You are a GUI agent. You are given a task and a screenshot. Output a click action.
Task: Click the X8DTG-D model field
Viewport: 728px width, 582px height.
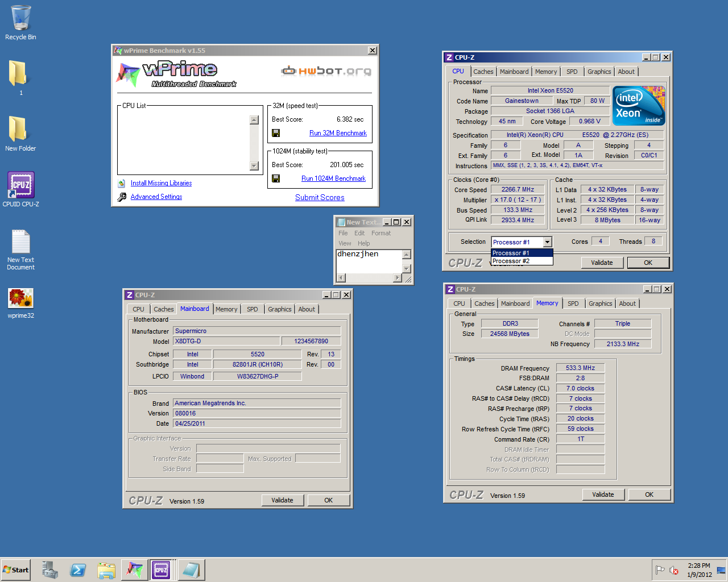point(226,341)
